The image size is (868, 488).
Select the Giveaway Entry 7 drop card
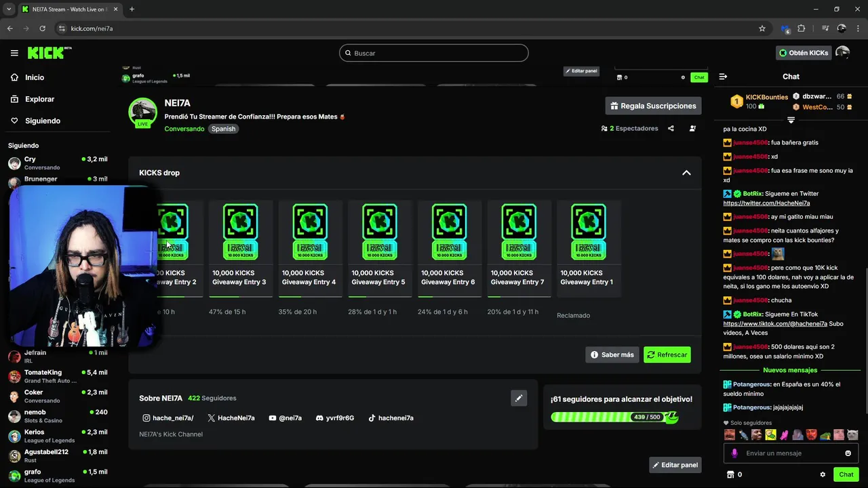519,248
